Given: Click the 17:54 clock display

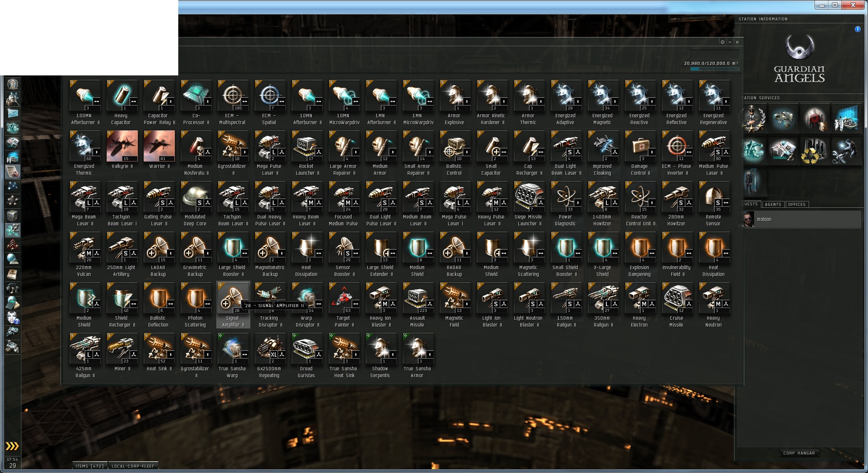Looking at the screenshot, I should pyautogui.click(x=13, y=459).
